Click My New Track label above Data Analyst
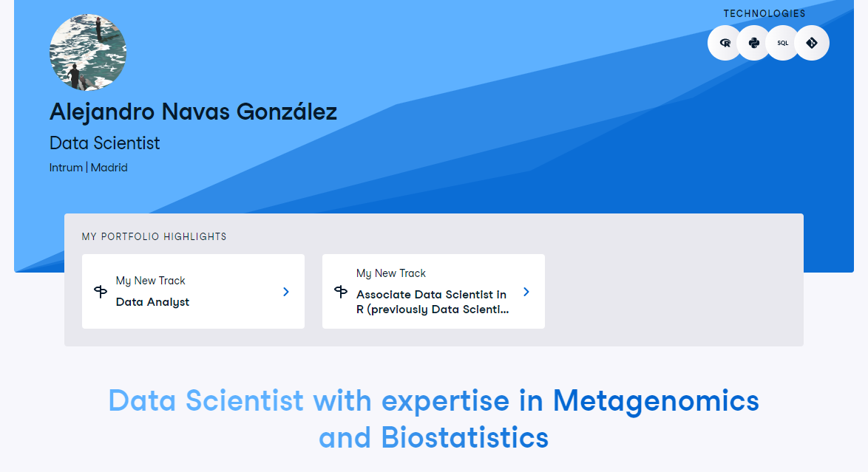Viewport: 868px width, 472px height. (150, 281)
